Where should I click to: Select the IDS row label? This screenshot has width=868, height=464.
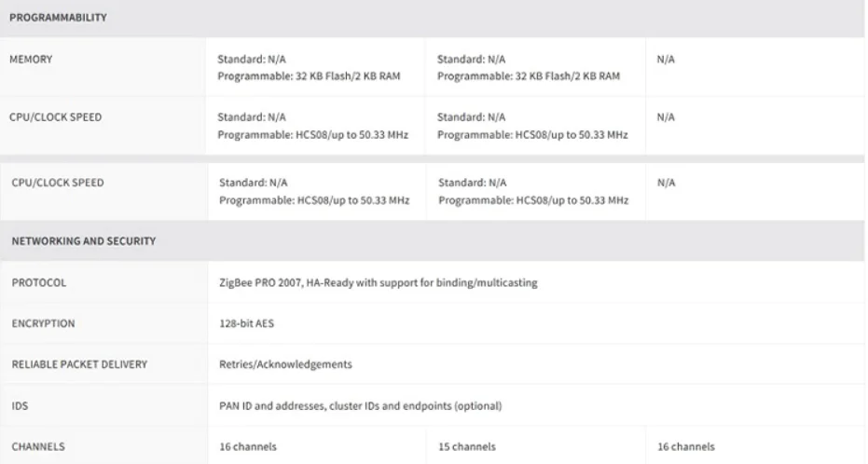click(20, 406)
